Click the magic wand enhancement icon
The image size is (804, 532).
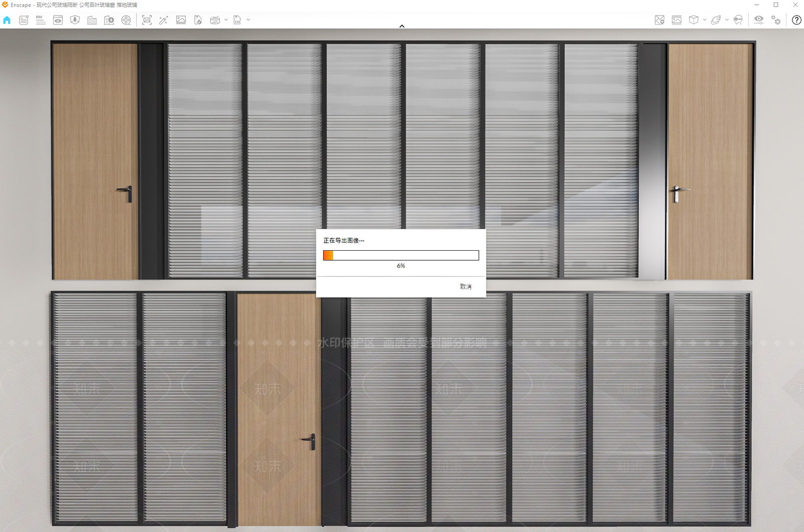tap(164, 20)
